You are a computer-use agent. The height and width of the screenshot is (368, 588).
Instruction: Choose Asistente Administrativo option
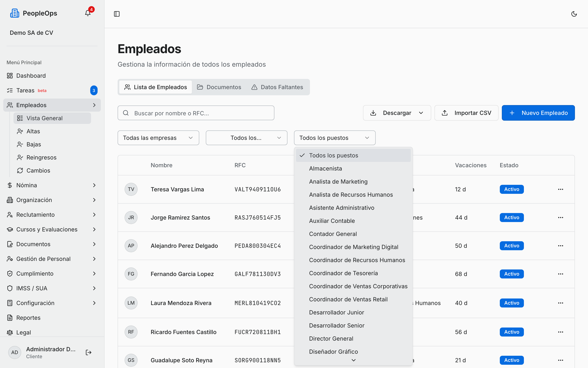click(x=353, y=208)
